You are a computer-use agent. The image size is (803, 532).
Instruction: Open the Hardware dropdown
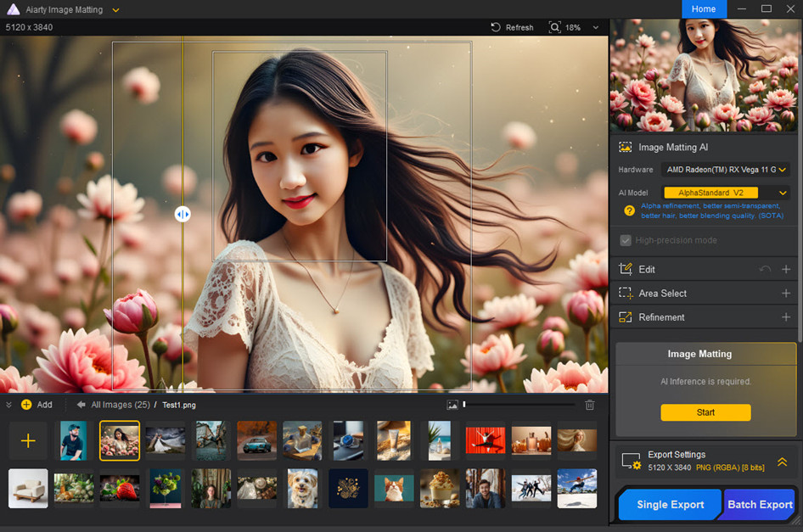coord(726,170)
